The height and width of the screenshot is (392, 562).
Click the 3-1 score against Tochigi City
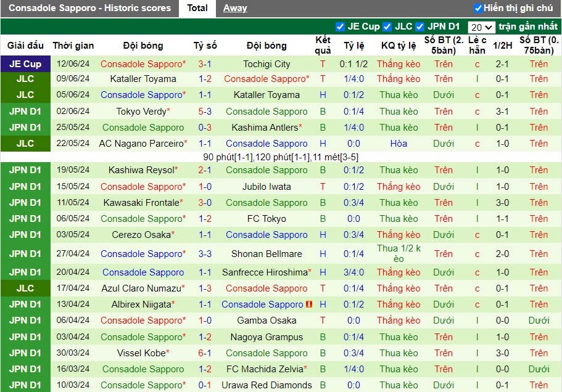click(205, 64)
